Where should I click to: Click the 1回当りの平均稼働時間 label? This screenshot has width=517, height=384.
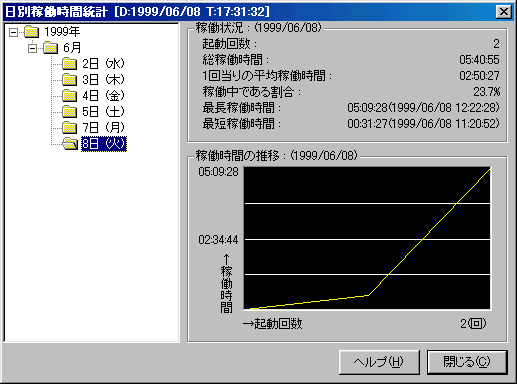(x=267, y=76)
